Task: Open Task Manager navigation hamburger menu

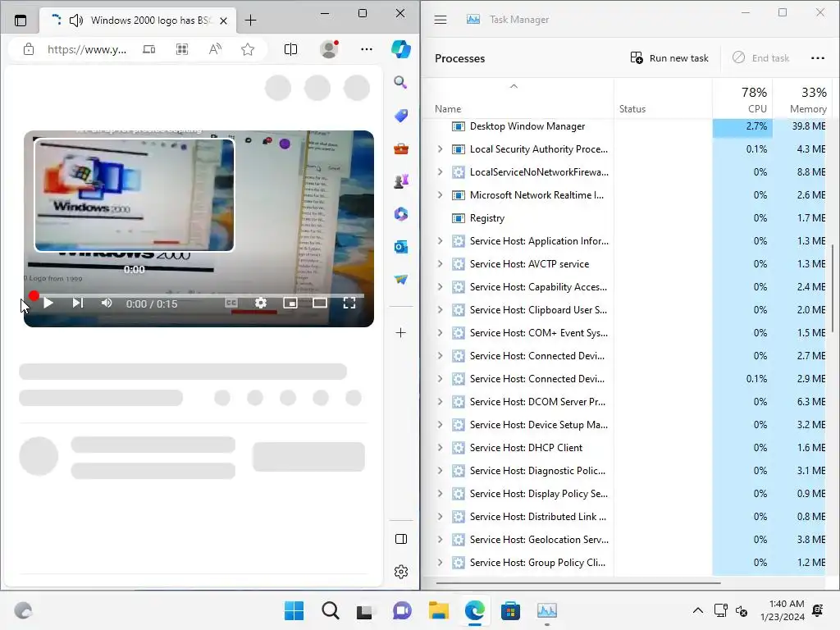Action: (x=441, y=20)
